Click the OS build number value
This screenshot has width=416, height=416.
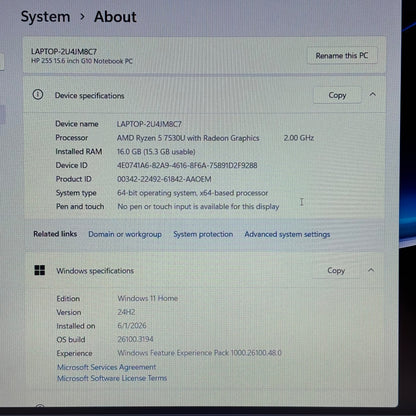[x=135, y=339]
